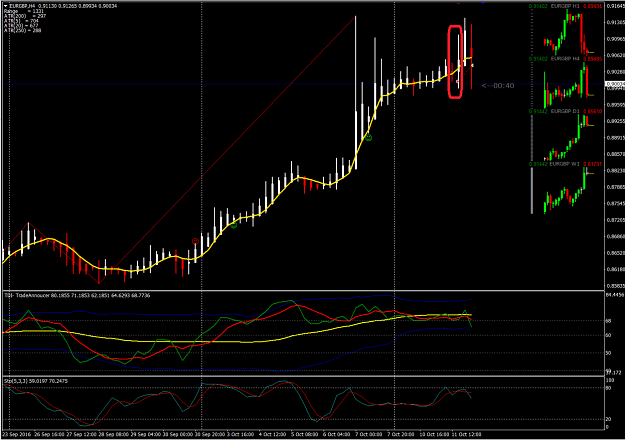The width and height of the screenshot is (625, 440).
Task: Click the '<--00:40' candle countdown label
Action: [x=498, y=86]
